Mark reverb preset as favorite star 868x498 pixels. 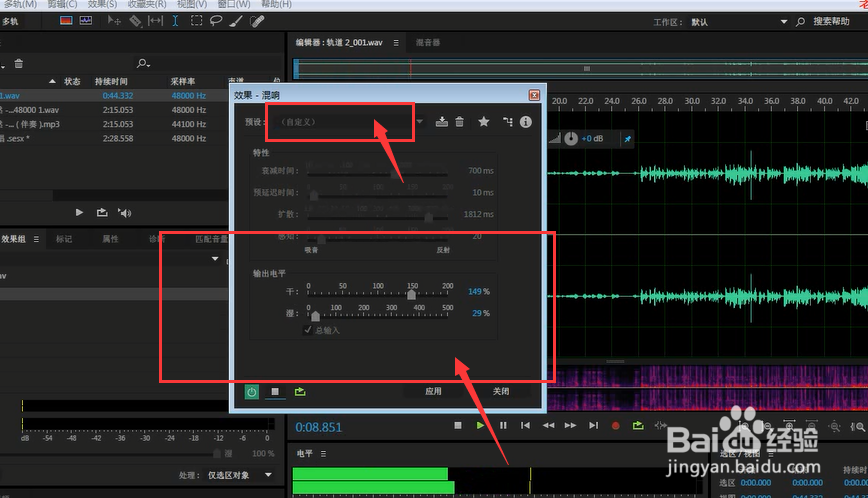483,122
